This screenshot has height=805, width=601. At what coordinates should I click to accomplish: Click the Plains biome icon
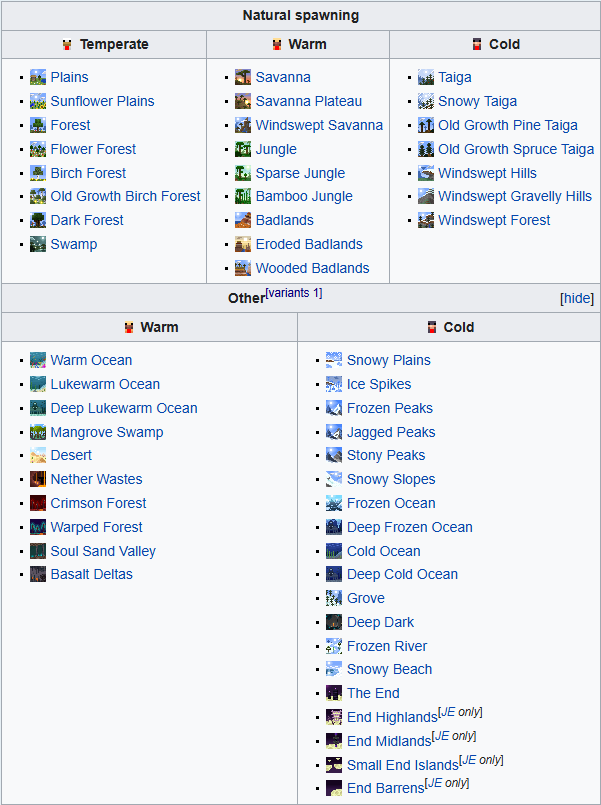pyautogui.click(x=38, y=78)
